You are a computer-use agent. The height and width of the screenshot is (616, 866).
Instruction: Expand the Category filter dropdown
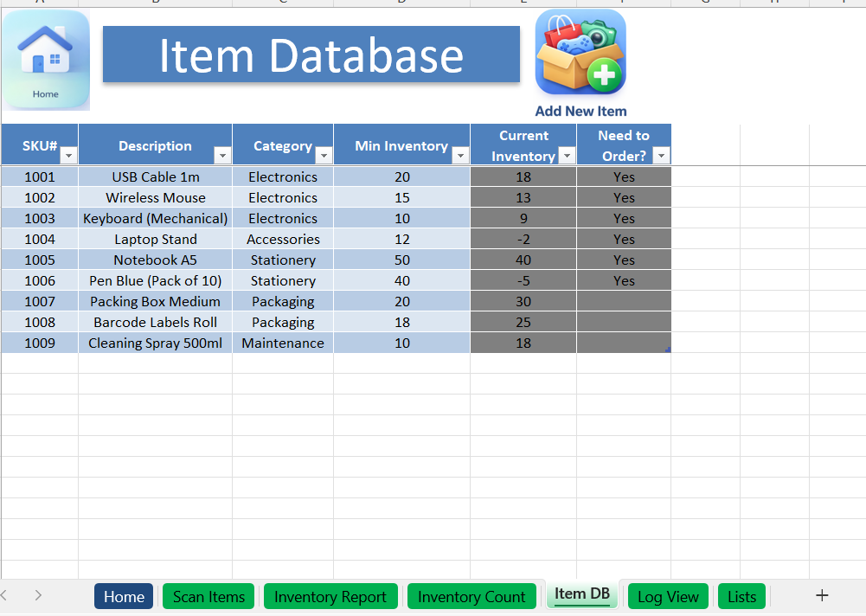click(324, 156)
